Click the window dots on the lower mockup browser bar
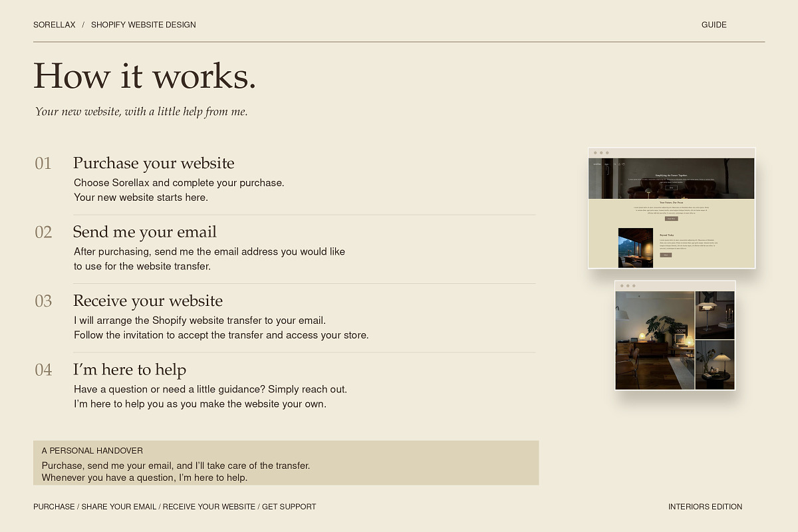Screen dimensions: 798x532 click(628, 286)
